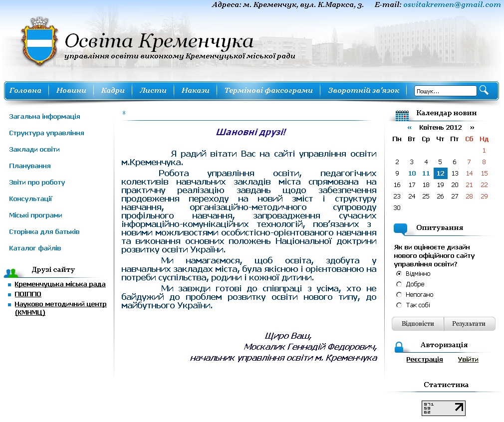Advance calendar to next month

pos(472,128)
